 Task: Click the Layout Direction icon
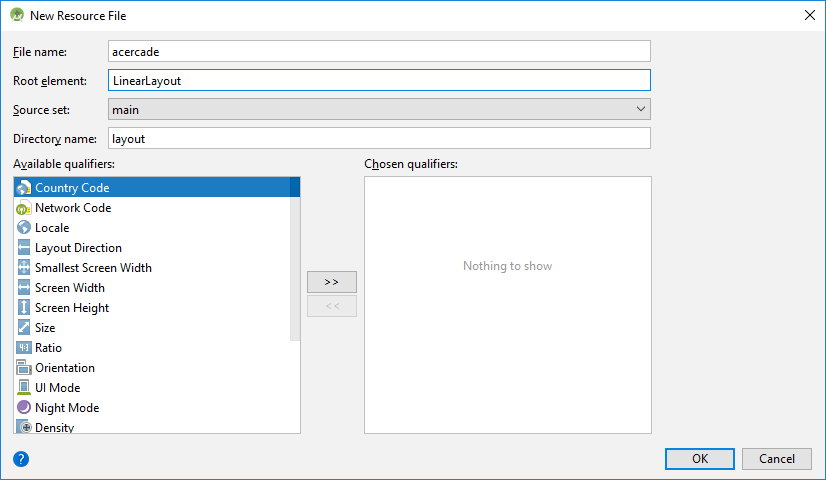pyautogui.click(x=25, y=248)
